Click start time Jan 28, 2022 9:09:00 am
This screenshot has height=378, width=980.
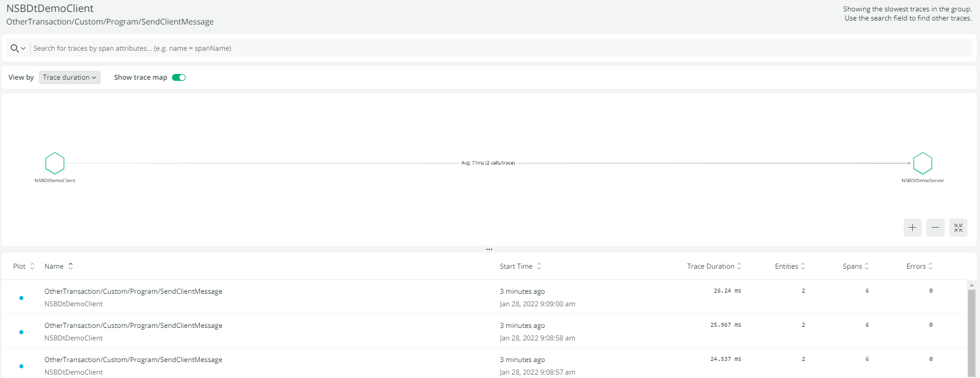(x=538, y=304)
